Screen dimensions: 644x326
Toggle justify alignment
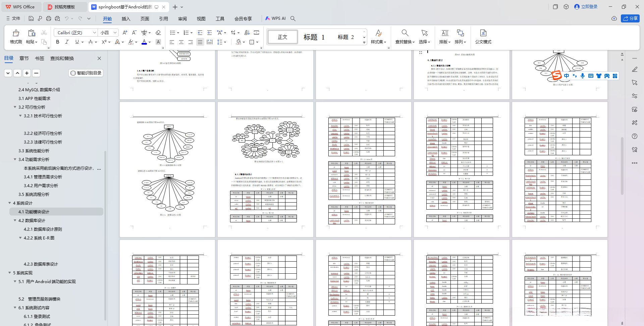[x=200, y=42]
